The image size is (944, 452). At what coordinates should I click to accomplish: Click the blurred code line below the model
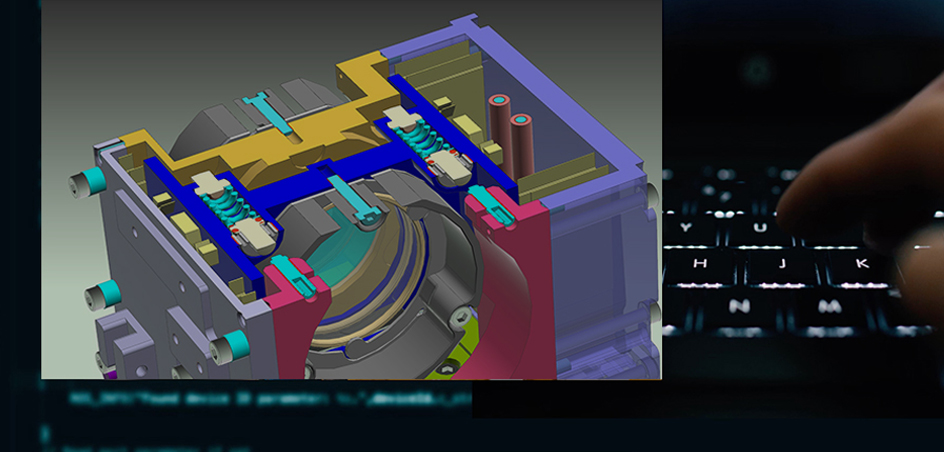click(x=270, y=399)
